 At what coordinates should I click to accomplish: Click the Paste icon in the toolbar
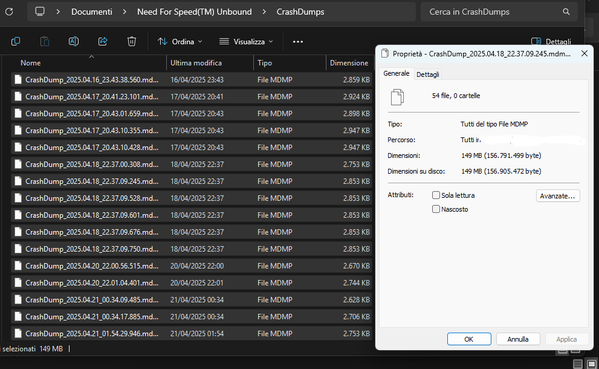45,41
